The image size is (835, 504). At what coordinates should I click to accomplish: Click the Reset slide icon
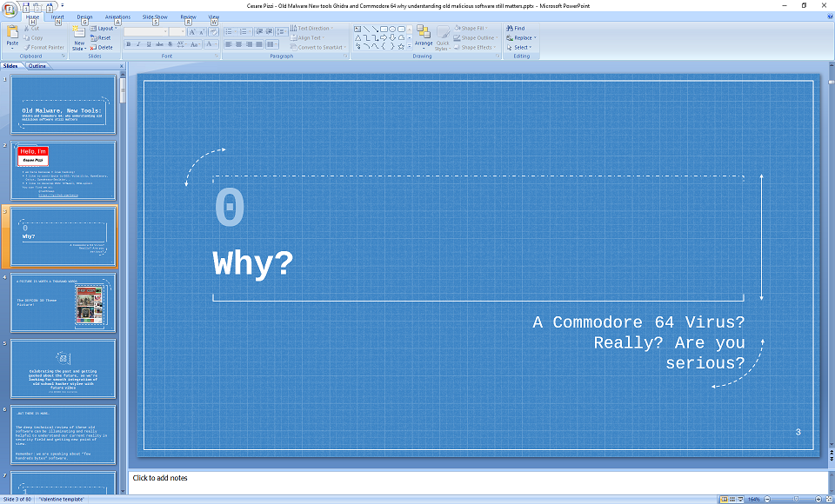coord(101,38)
